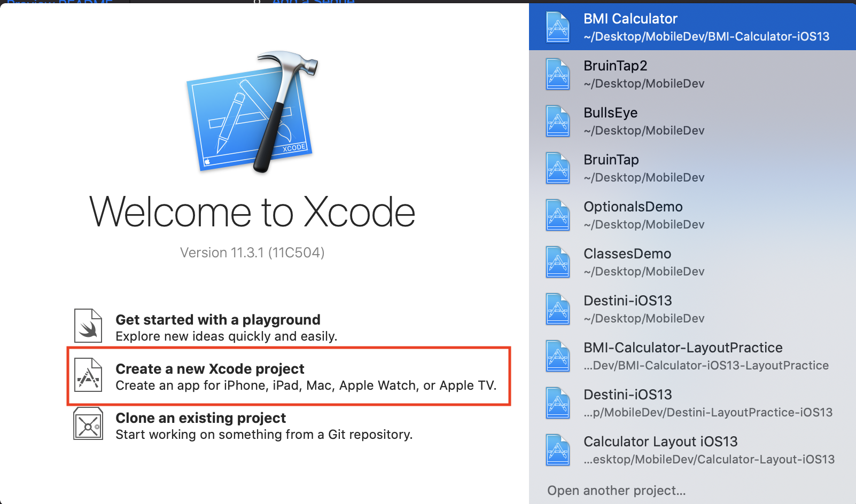Click the BMI Calculator project file icon
The image size is (856, 504).
[558, 27]
